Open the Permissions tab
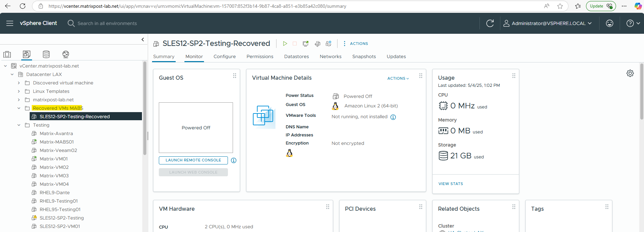 coord(260,56)
